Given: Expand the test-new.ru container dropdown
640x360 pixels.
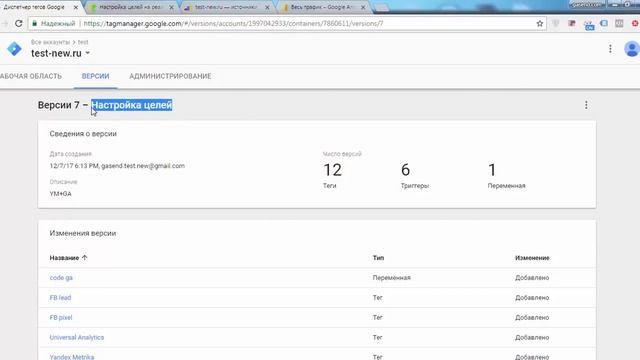Looking at the screenshot, I should pyautogui.click(x=88, y=53).
